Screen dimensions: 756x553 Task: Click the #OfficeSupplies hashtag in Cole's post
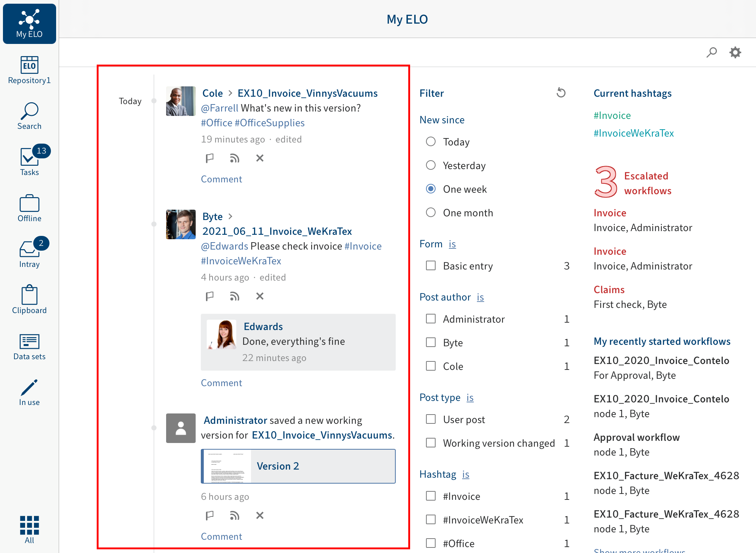click(x=269, y=123)
